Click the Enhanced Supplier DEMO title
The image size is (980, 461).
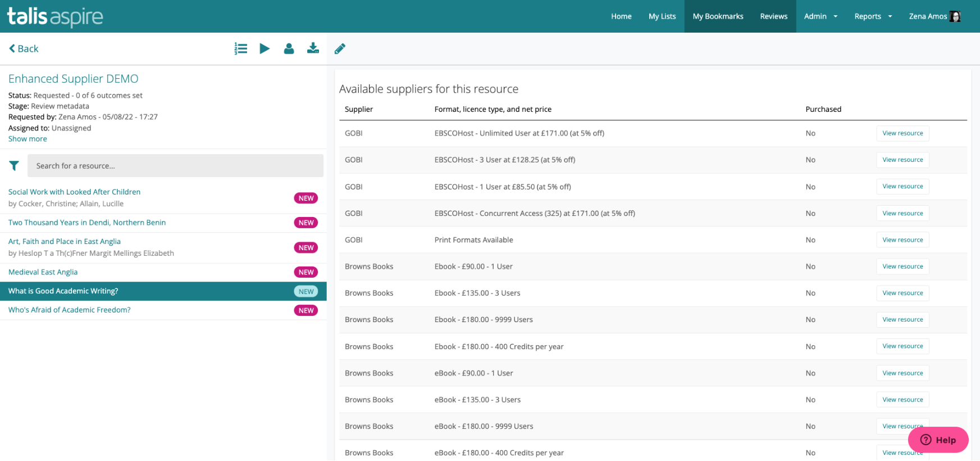click(x=73, y=79)
